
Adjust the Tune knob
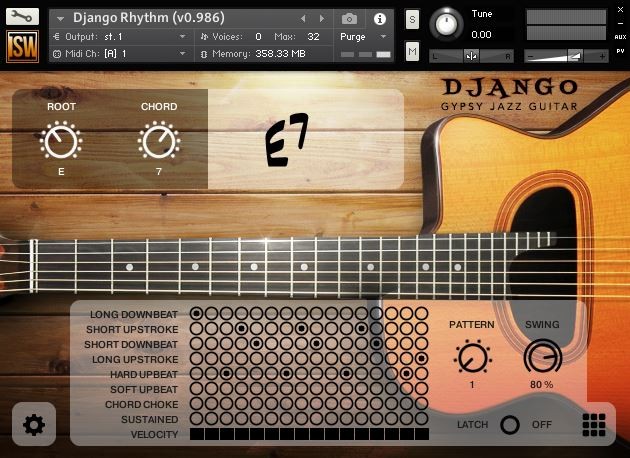pos(446,24)
